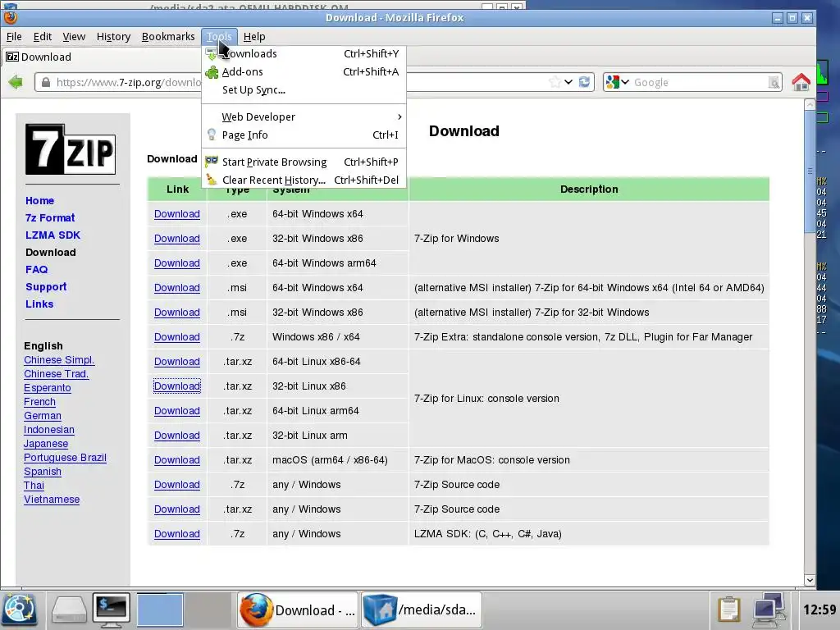Download the LZMA SDK .7z
Viewport: 840px width, 630px height.
[x=177, y=534]
